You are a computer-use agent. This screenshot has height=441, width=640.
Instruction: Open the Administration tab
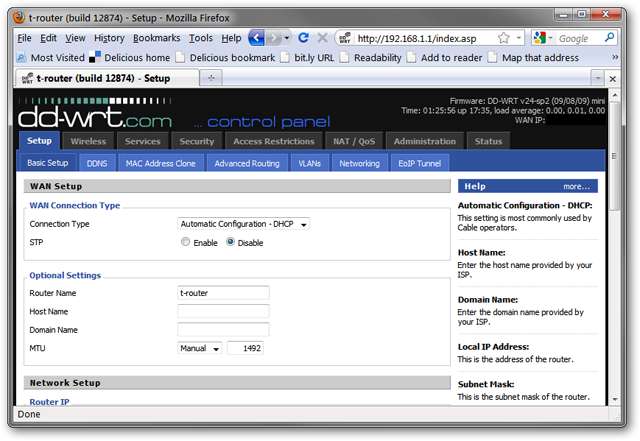424,141
